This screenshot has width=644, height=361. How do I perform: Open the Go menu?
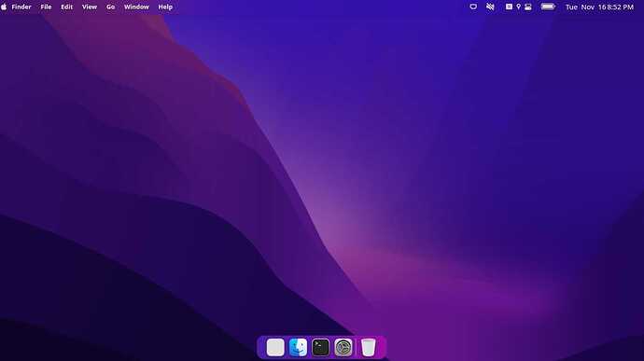[110, 7]
